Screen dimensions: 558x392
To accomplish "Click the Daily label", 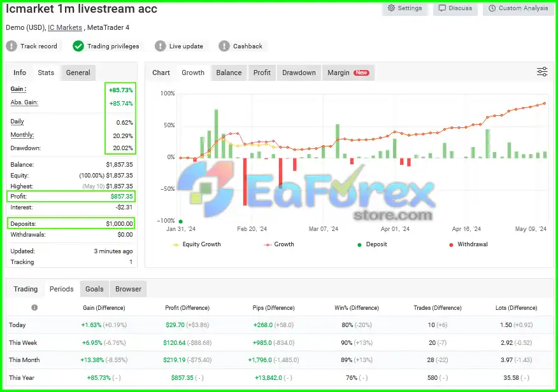I will pyautogui.click(x=17, y=122).
